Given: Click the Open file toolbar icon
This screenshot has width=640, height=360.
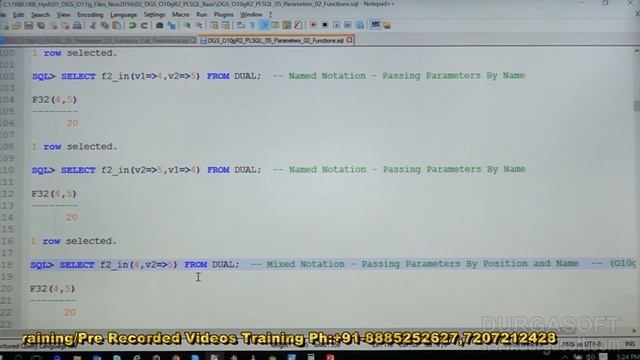Looking at the screenshot, I should tap(16, 26).
